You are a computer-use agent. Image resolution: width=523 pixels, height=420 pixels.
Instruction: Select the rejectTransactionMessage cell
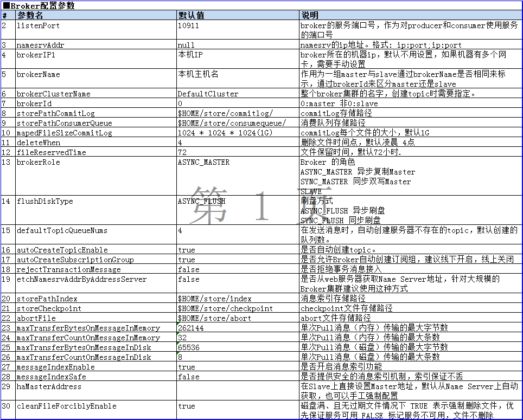click(x=96, y=269)
